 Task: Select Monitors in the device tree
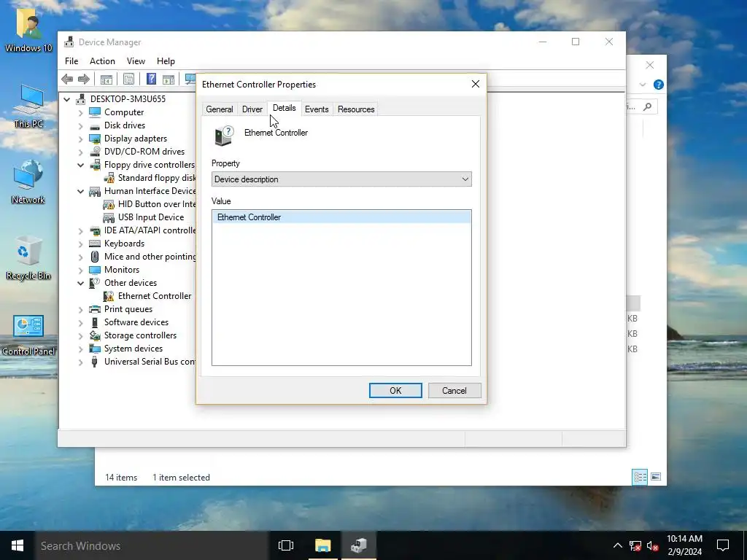tap(122, 270)
